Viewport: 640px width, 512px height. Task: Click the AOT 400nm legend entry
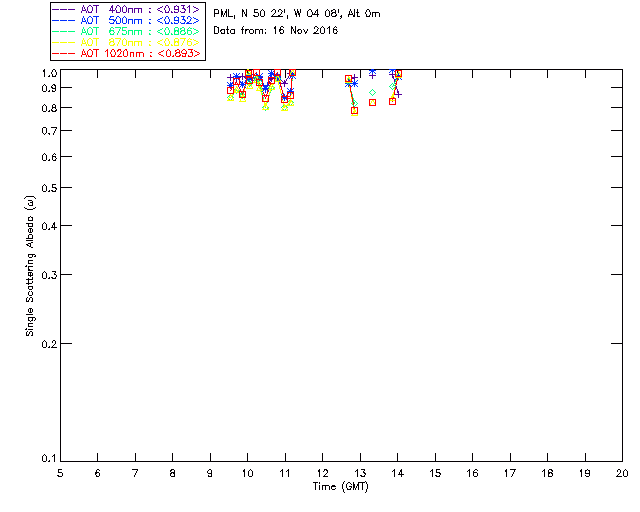point(126,9)
